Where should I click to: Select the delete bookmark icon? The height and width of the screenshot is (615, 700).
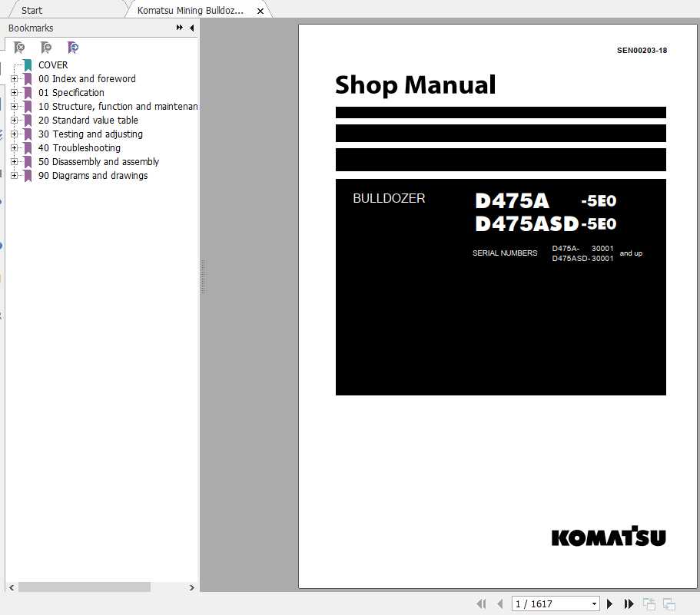tap(19, 47)
